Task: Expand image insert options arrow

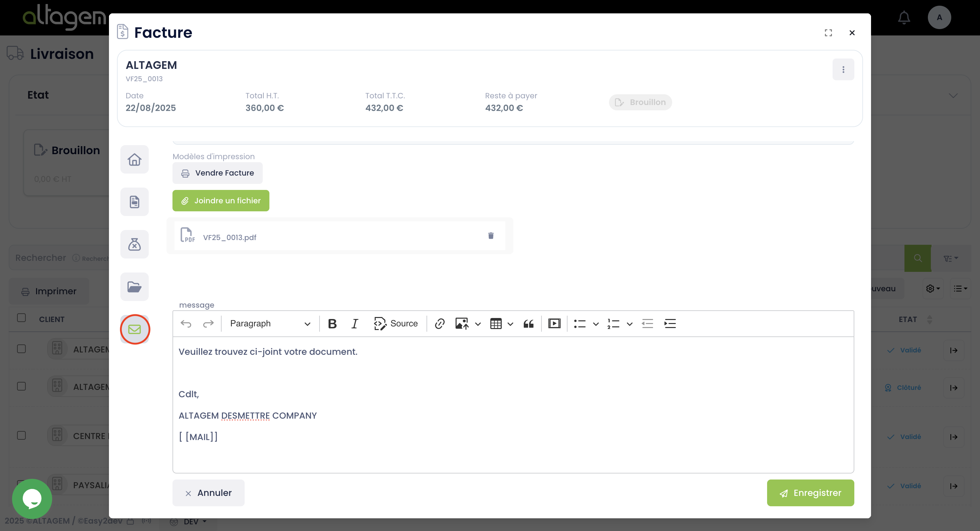Action: click(x=478, y=324)
